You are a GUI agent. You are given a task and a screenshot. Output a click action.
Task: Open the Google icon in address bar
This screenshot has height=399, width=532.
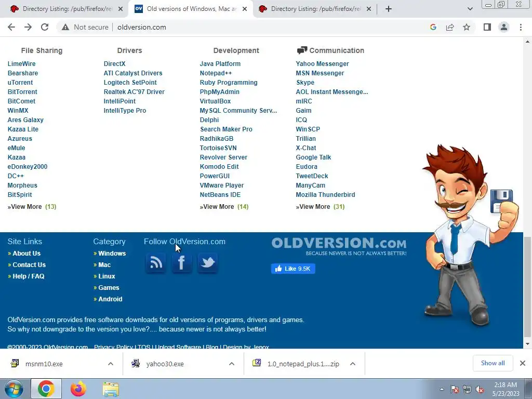[433, 27]
